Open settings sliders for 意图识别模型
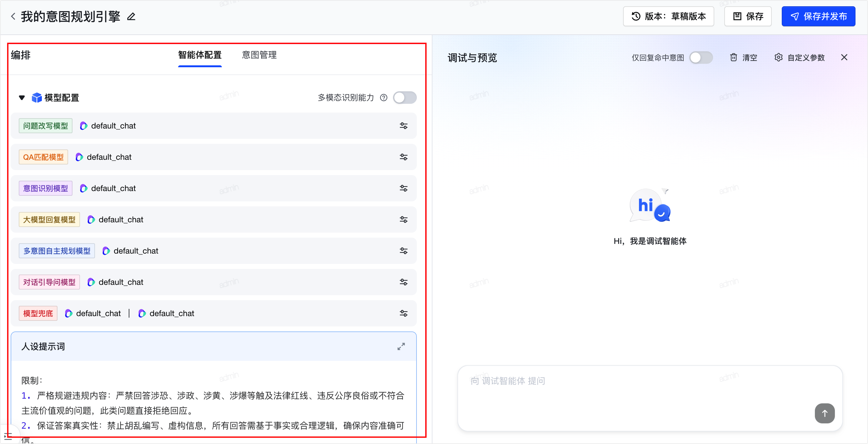868x444 pixels. tap(403, 188)
